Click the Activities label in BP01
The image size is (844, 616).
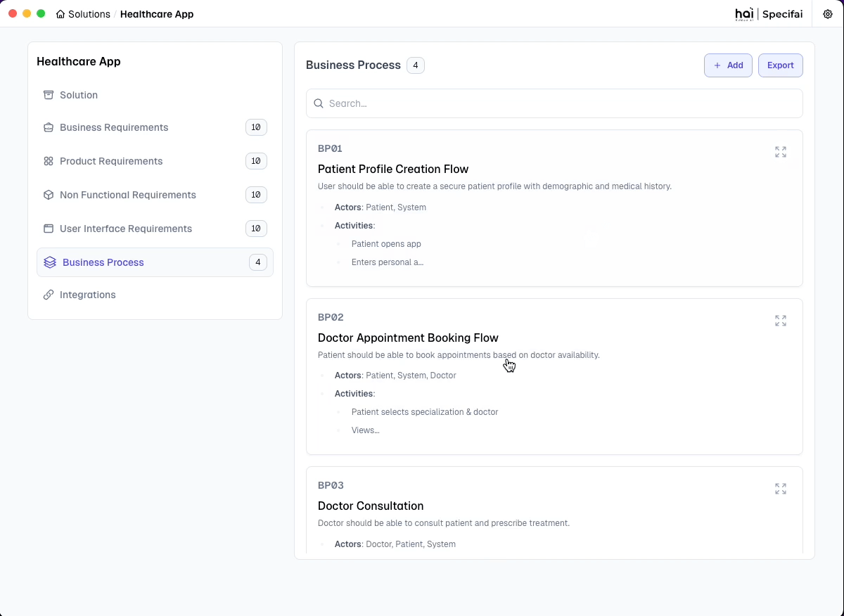tap(355, 226)
